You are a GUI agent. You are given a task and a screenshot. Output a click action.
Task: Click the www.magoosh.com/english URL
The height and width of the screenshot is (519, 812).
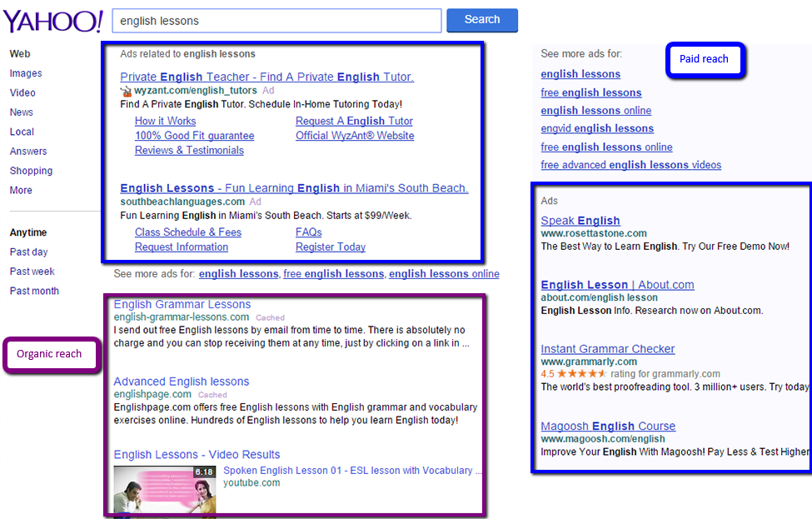pos(603,439)
